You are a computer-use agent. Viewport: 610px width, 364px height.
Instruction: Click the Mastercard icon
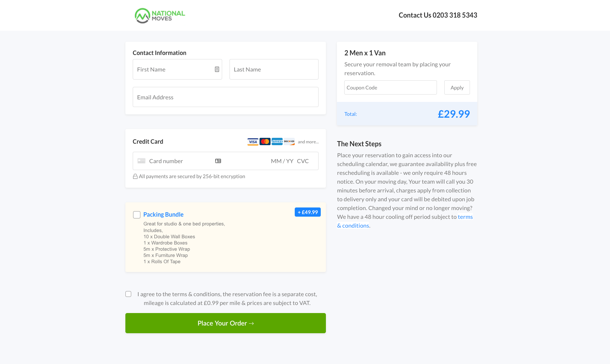click(265, 142)
